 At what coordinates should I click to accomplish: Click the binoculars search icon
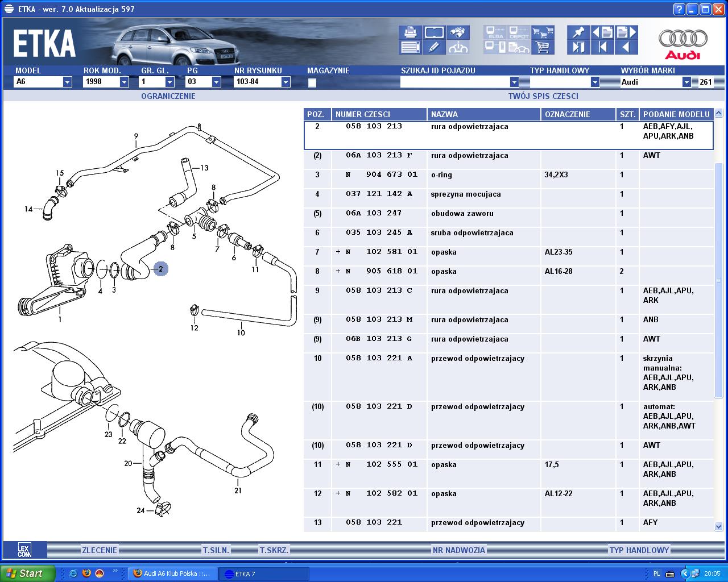click(x=458, y=32)
